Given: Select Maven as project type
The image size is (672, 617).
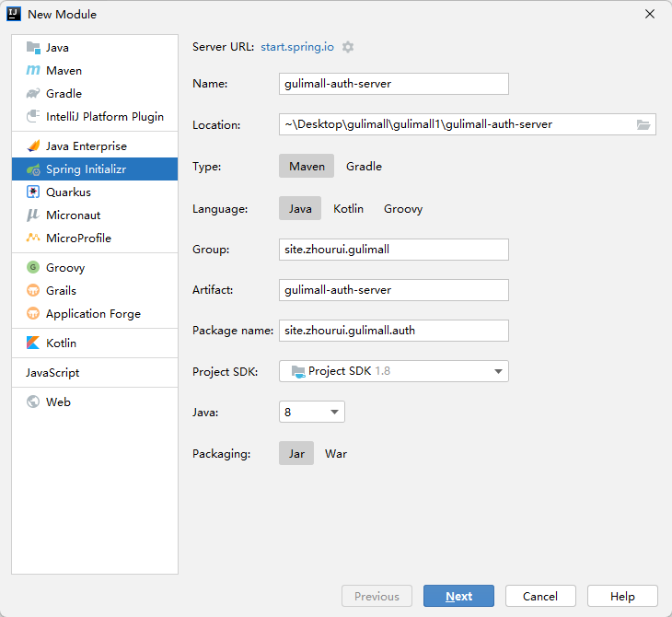Looking at the screenshot, I should coord(307,166).
